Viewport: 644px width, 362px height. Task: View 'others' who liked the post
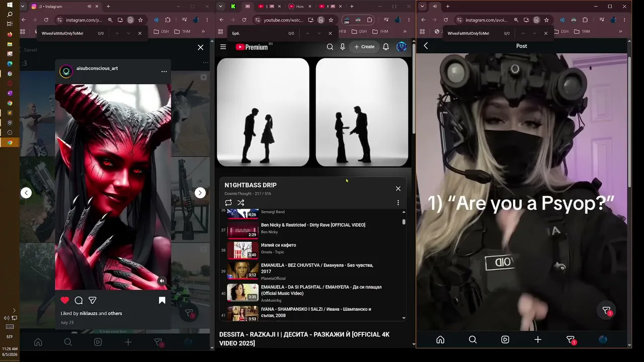115,313
